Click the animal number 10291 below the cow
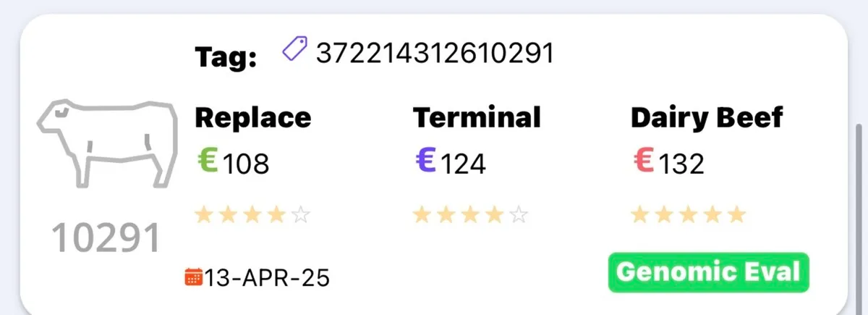The width and height of the screenshot is (868, 315). point(106,238)
